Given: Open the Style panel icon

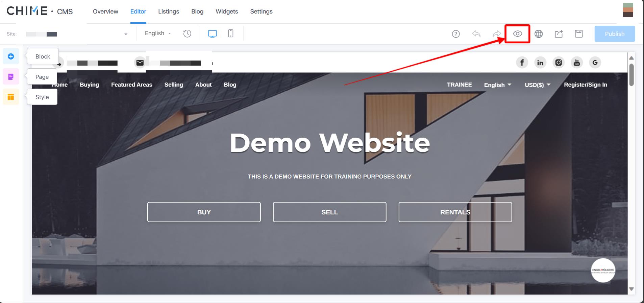Looking at the screenshot, I should click(x=11, y=97).
